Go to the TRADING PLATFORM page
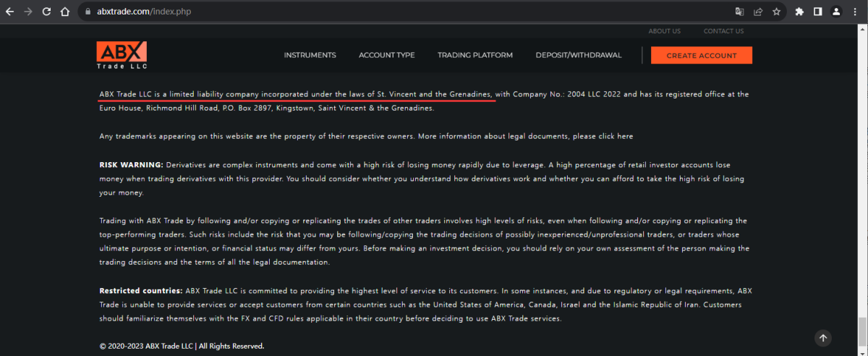Screen dimensions: 868x356 pos(475,56)
